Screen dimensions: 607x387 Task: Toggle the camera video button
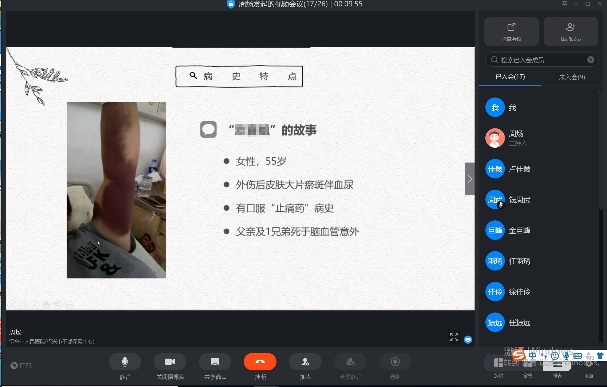[x=170, y=362]
